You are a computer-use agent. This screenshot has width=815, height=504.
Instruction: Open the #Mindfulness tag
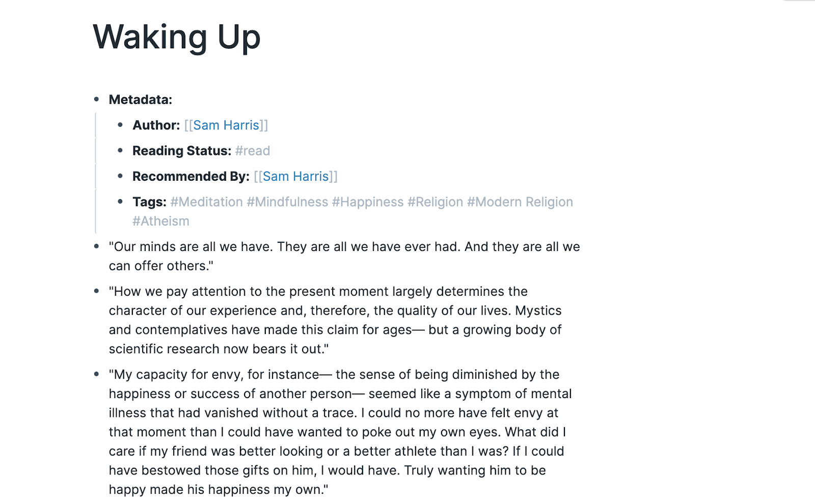click(x=287, y=202)
